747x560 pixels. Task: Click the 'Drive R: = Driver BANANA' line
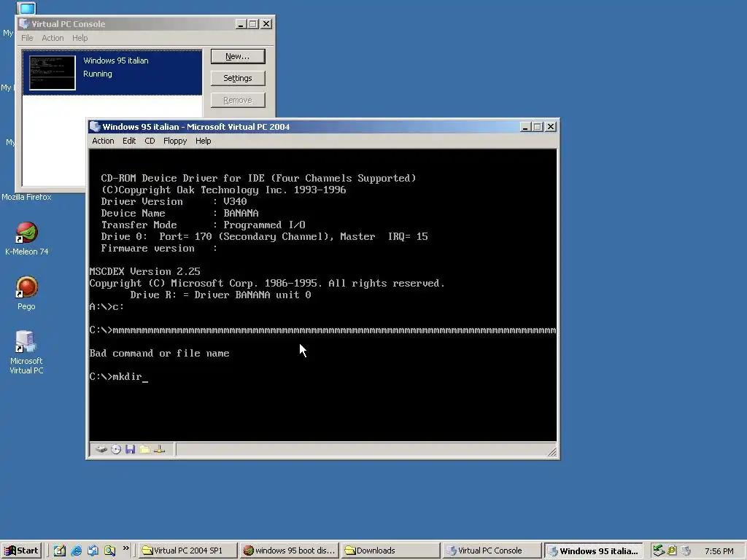coord(220,295)
